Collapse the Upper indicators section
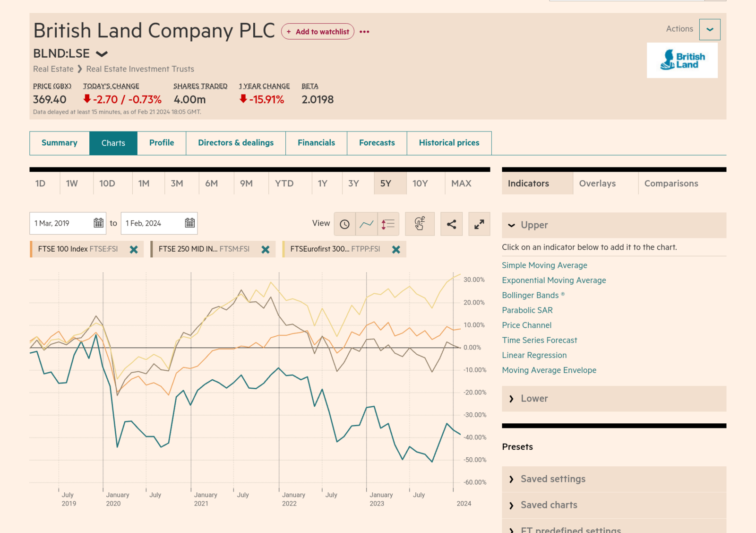The width and height of the screenshot is (756, 533). 512,225
